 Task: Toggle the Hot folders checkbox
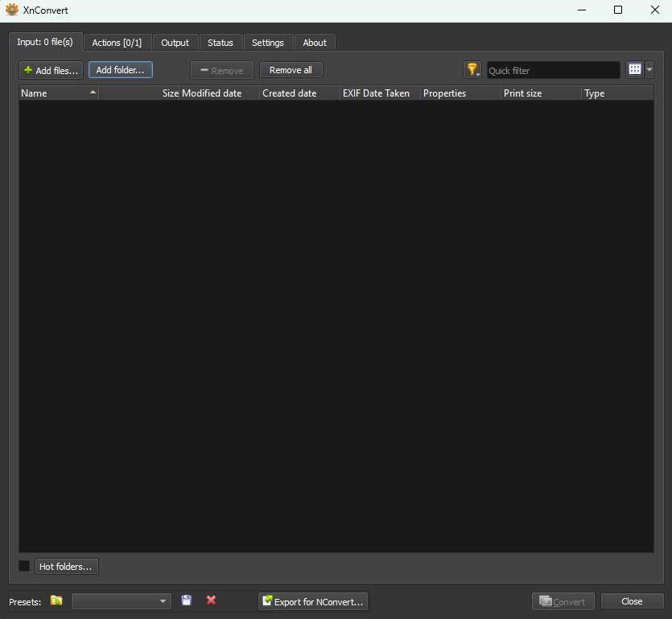(23, 566)
